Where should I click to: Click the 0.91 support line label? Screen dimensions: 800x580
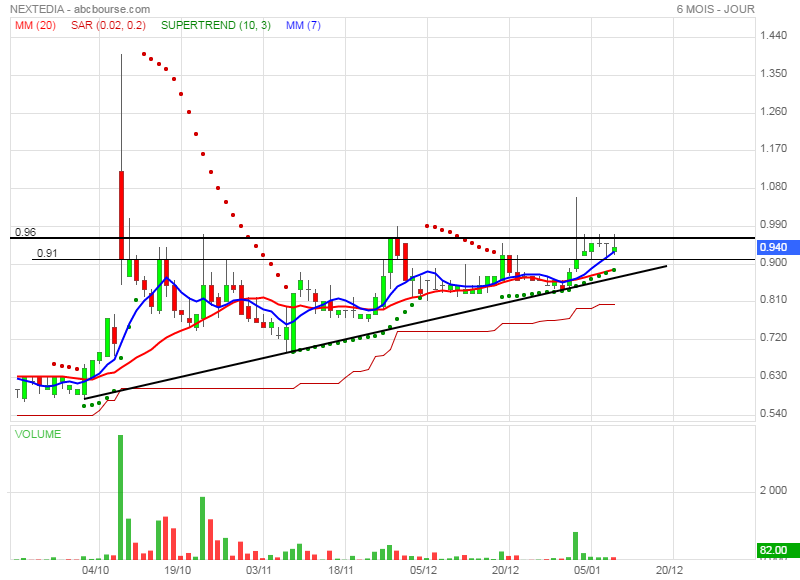[47, 253]
